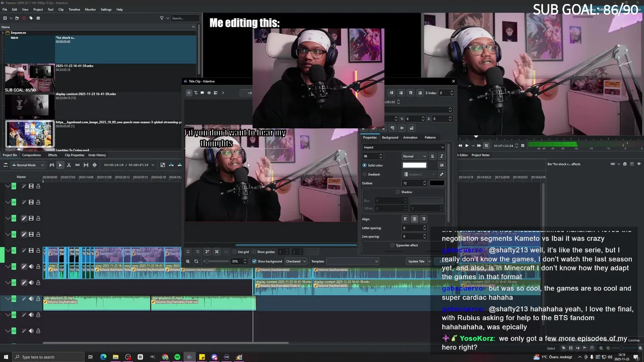Click the white solid color swatch
The image size is (644, 362).
pyautogui.click(x=415, y=165)
